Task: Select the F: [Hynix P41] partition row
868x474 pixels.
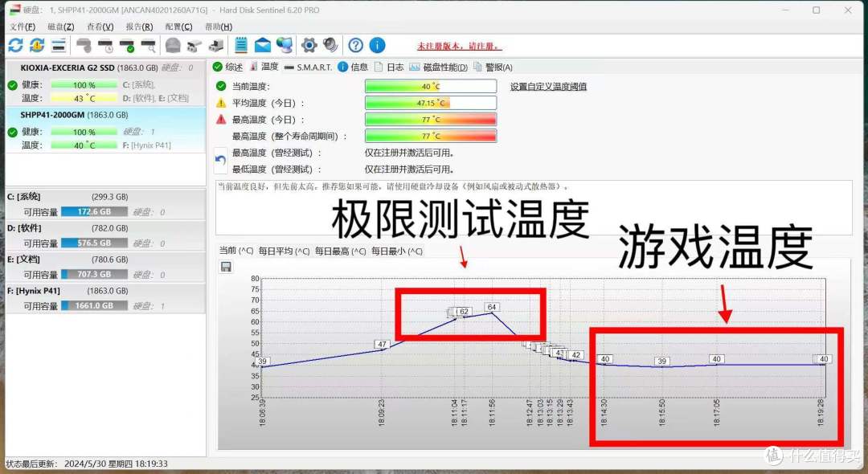Action: coord(105,298)
